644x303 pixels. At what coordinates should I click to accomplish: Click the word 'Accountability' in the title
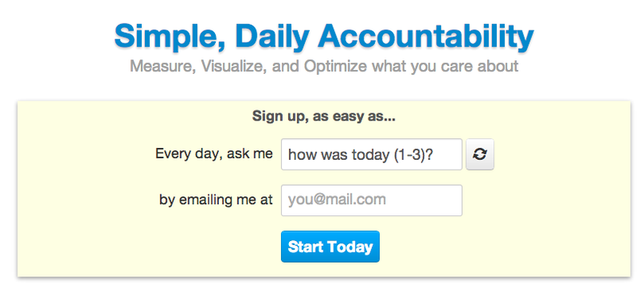coord(426,36)
